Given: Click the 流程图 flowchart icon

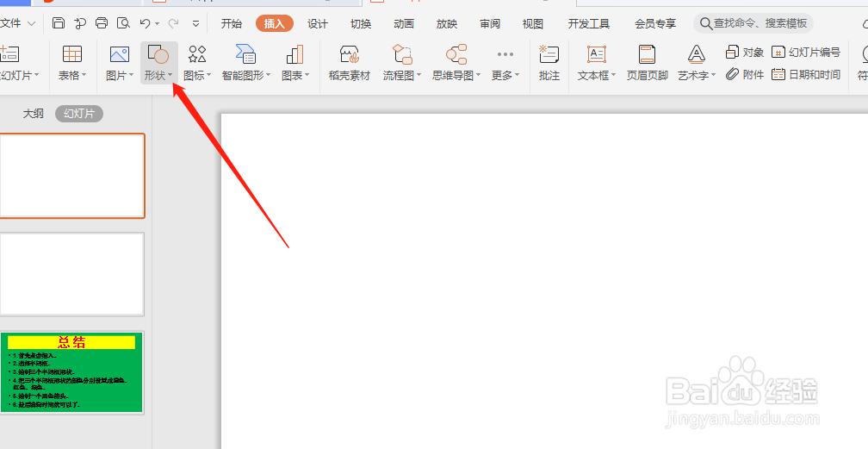Looking at the screenshot, I should tap(402, 54).
